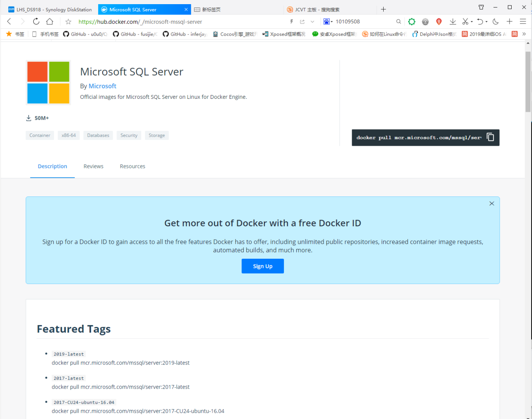The height and width of the screenshot is (419, 532).
Task: Click the Microsoft SQL Server logo image
Action: pyautogui.click(x=48, y=82)
